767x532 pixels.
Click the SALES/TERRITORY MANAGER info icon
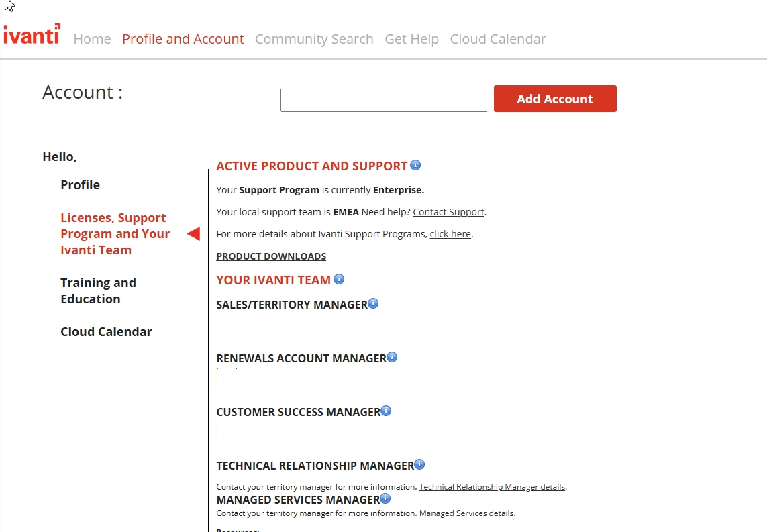(x=373, y=303)
